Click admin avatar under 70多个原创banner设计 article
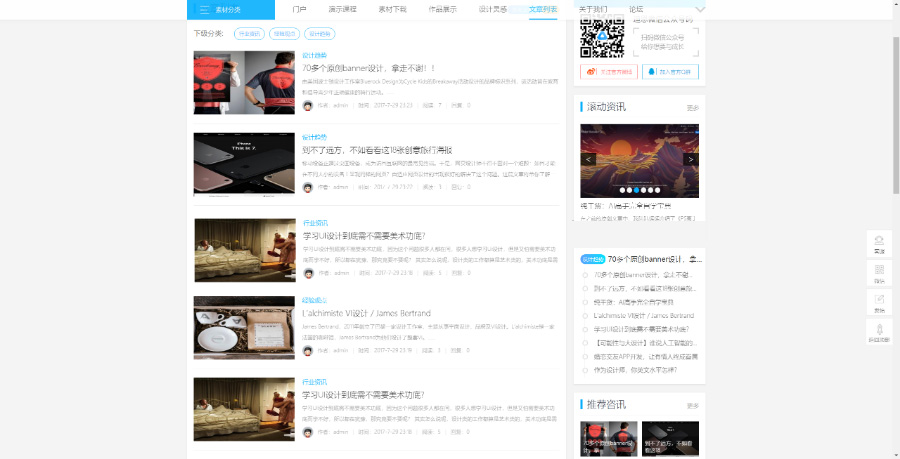 click(308, 106)
